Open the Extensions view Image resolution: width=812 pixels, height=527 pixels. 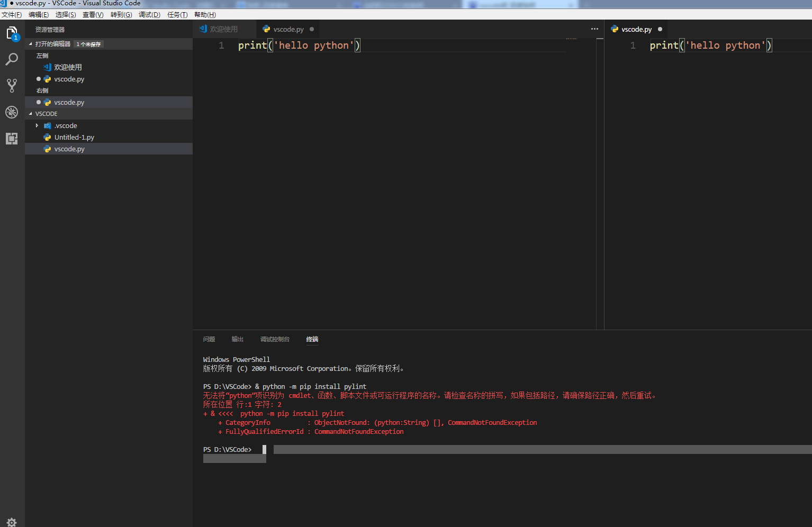(x=12, y=139)
